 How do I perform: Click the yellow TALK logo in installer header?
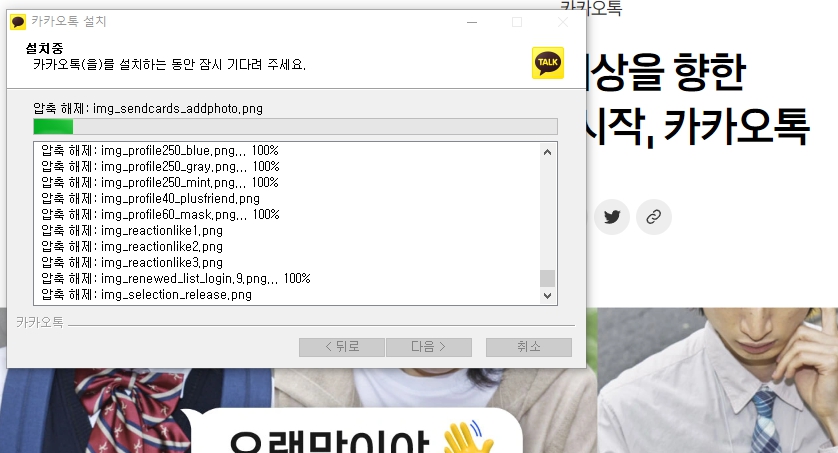click(x=548, y=63)
